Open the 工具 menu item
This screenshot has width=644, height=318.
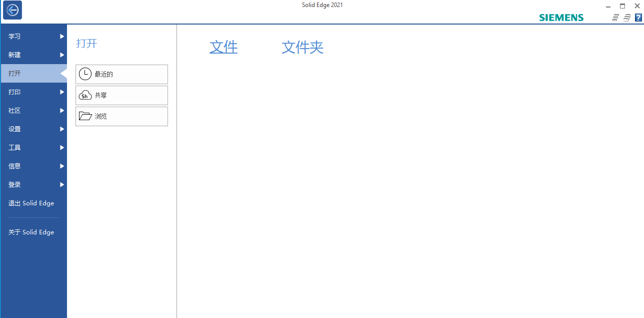[x=34, y=147]
